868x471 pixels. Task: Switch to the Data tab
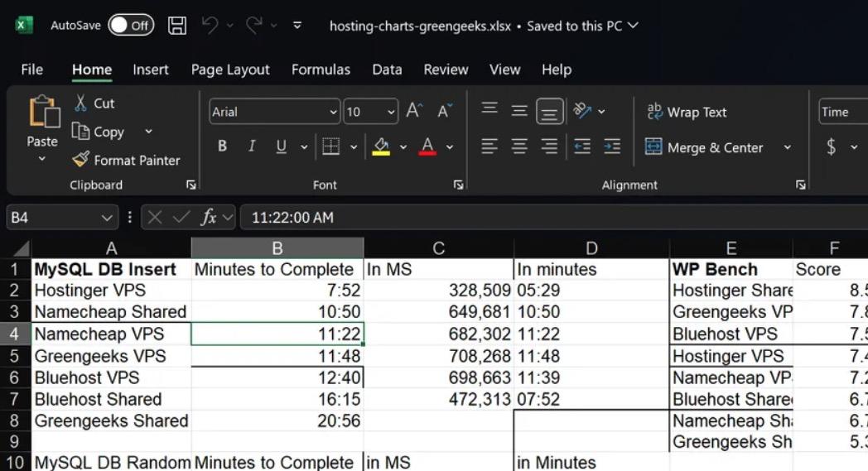coord(387,70)
